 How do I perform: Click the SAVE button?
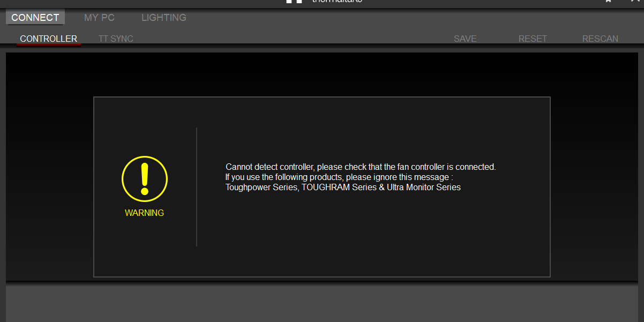tap(465, 39)
